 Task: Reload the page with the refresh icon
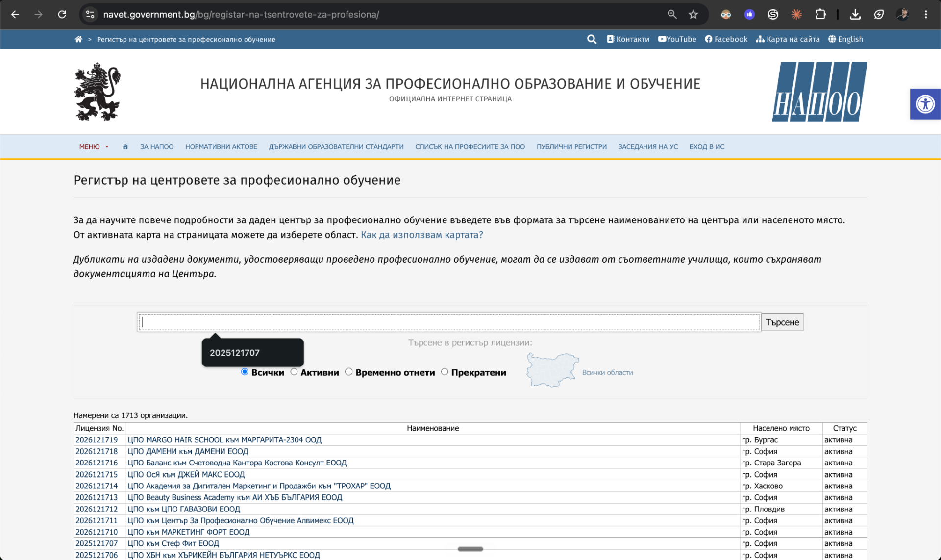click(62, 14)
